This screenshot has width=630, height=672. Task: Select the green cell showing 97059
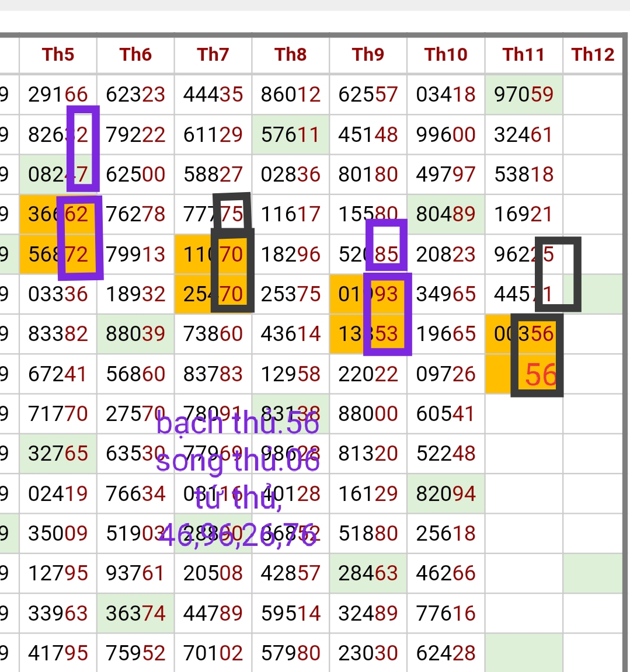(524, 95)
